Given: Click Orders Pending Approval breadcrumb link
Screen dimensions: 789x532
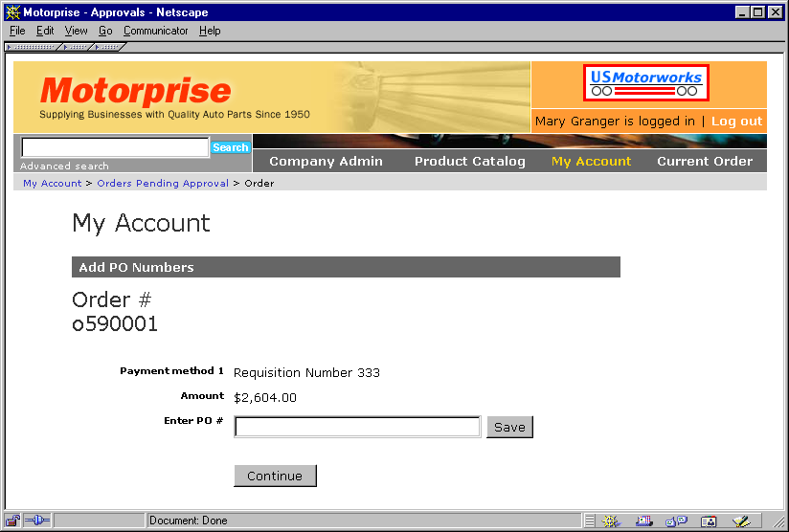Looking at the screenshot, I should (x=163, y=183).
